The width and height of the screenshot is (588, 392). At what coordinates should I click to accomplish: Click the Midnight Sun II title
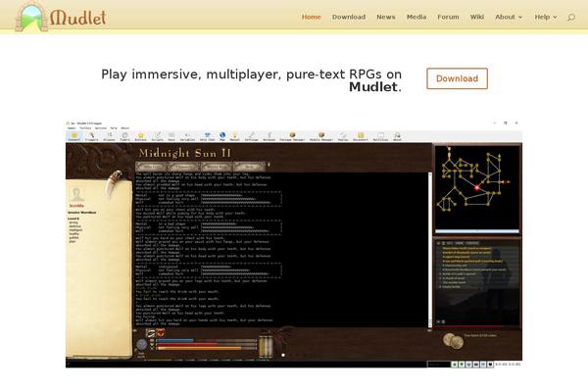point(185,153)
